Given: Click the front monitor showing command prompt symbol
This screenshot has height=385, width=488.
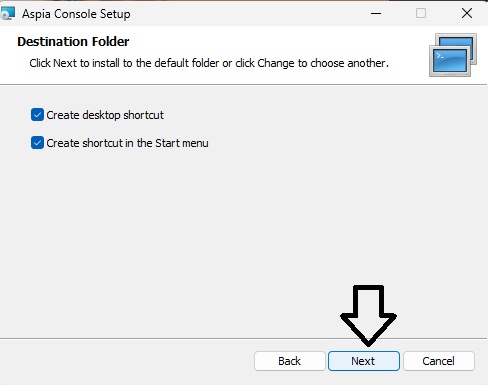Looking at the screenshot, I should 450,62.
